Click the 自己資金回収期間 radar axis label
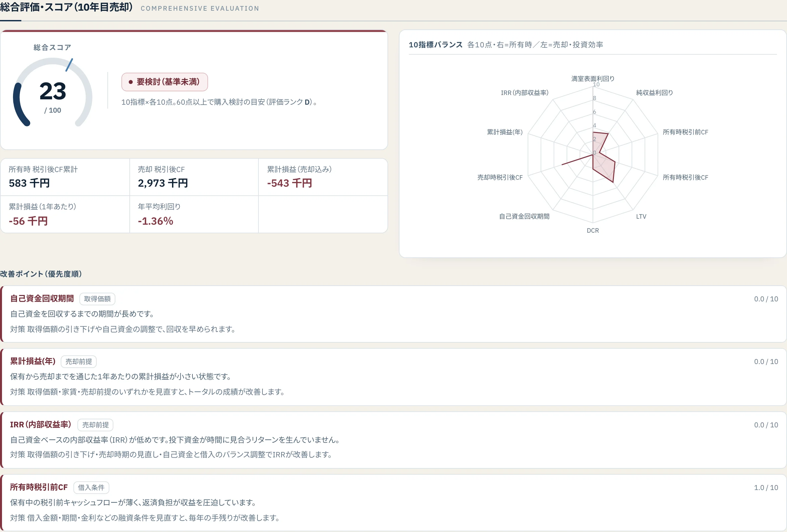787x532 pixels. (x=524, y=216)
